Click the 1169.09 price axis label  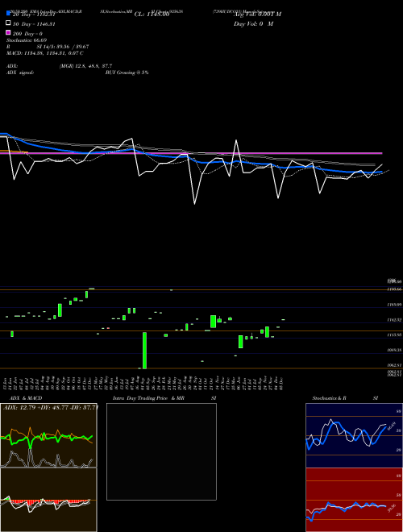tap(394, 305)
